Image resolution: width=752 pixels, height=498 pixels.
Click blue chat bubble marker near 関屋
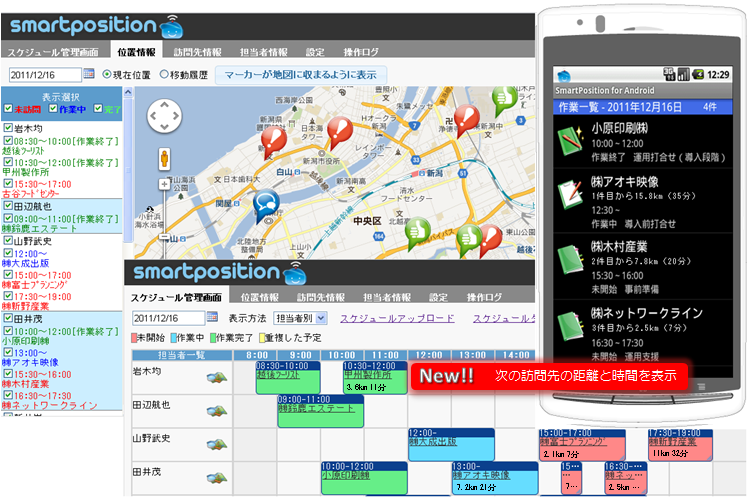(x=266, y=205)
